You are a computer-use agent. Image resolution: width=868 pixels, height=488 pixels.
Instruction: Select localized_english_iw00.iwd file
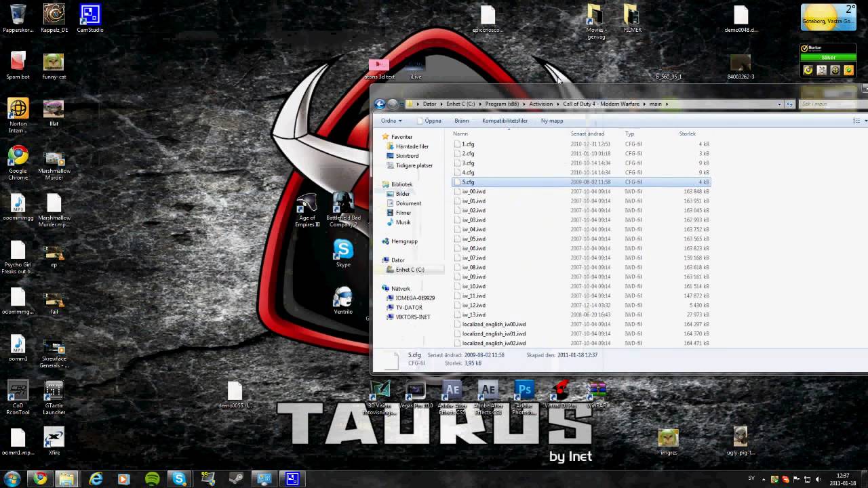tap(580, 325)
